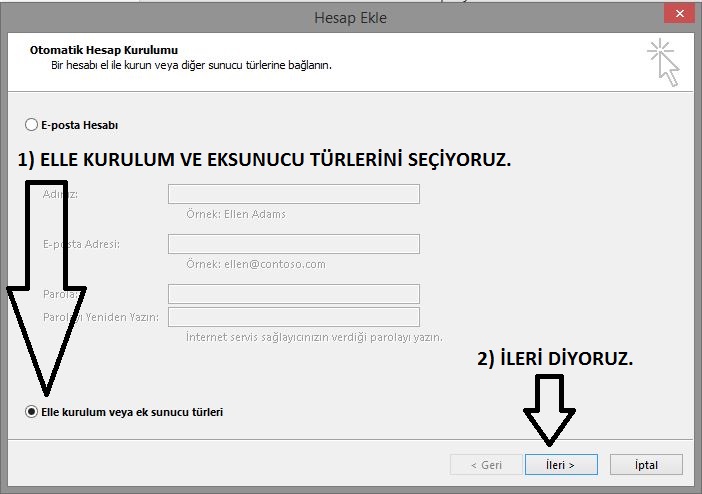Click the '2) İLERİ DİYORUZ' instruction text
Image resolution: width=702 pixels, height=494 pixels.
click(x=555, y=360)
